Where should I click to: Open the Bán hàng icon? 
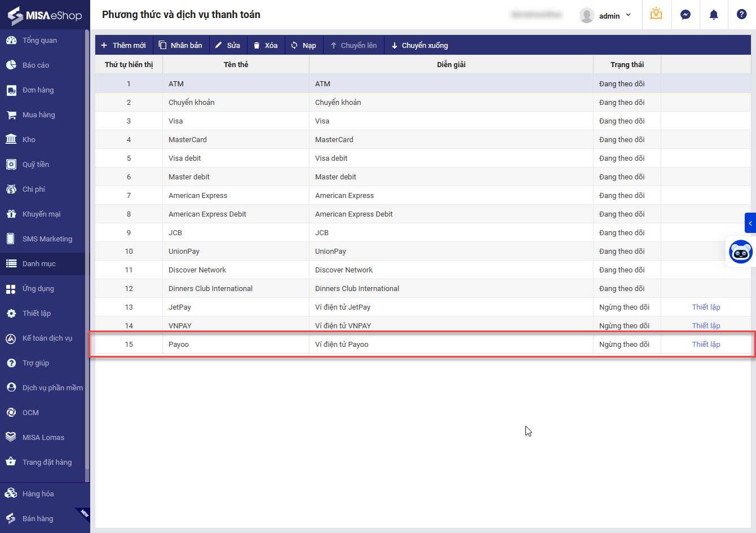tap(11, 519)
